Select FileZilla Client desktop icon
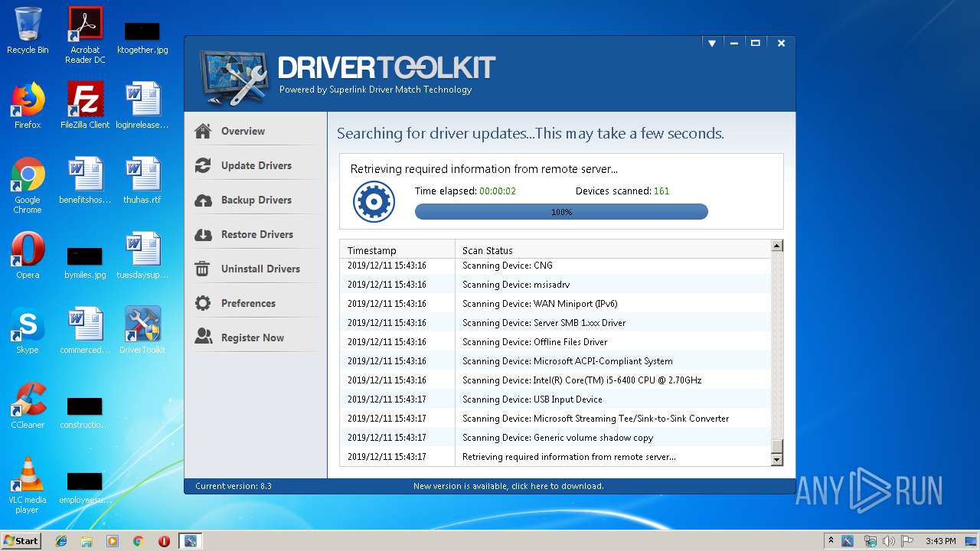Viewport: 980px width, 551px height. click(x=85, y=106)
